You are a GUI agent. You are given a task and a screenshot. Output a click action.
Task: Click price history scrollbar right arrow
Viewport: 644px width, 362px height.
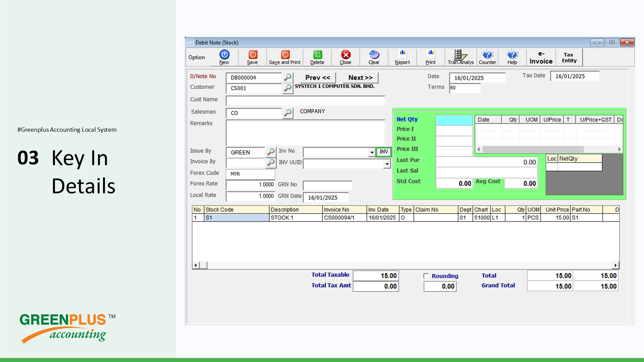point(619,149)
